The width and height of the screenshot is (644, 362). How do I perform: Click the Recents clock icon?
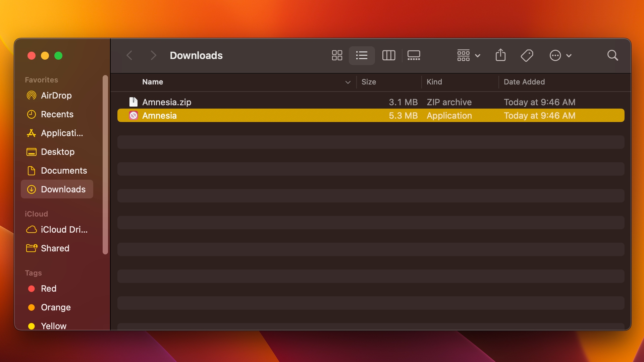31,114
